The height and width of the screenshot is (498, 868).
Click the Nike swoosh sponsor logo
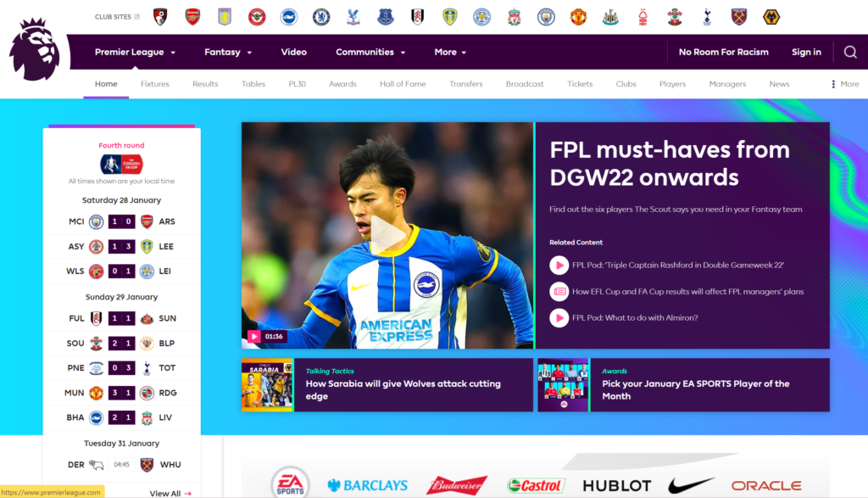click(691, 485)
